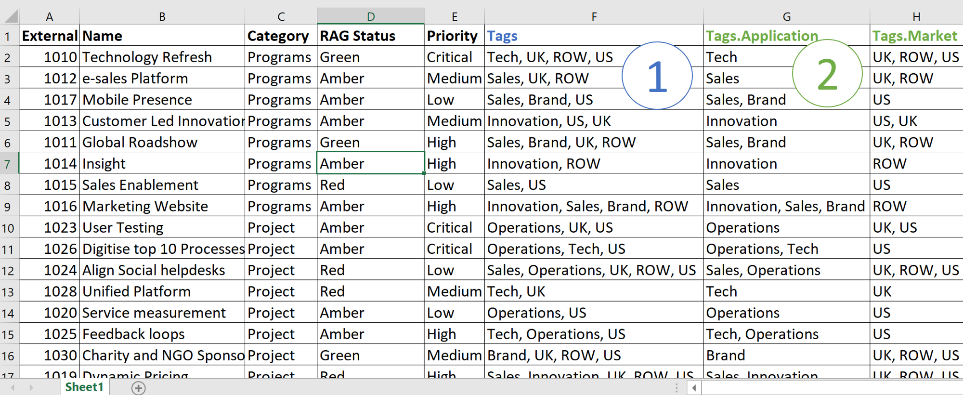963x395 pixels.
Task: Select row 7 header
Action: click(9, 163)
